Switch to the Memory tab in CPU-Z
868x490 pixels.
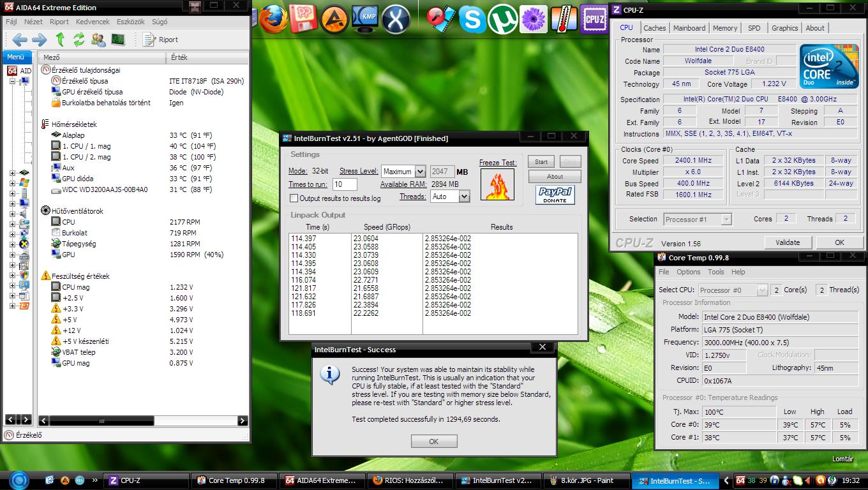point(725,28)
